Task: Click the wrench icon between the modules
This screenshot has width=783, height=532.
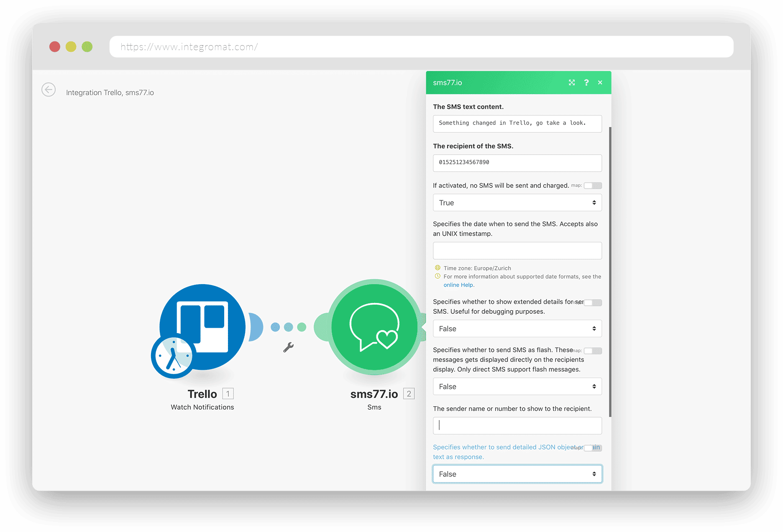Action: coord(289,347)
